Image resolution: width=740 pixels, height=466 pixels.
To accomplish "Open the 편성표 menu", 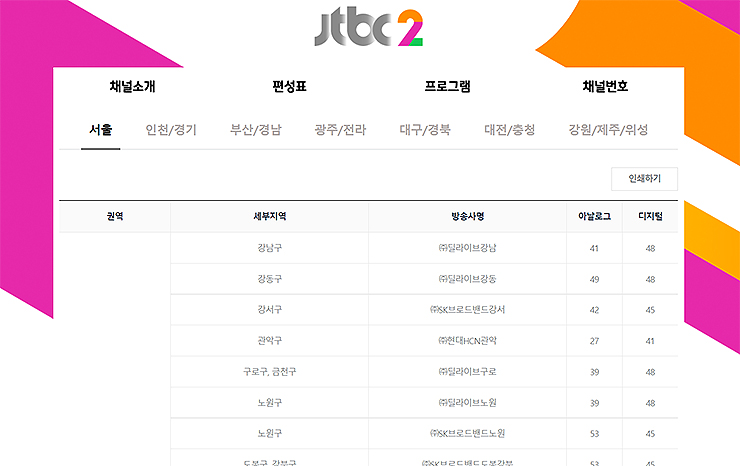I will [289, 86].
